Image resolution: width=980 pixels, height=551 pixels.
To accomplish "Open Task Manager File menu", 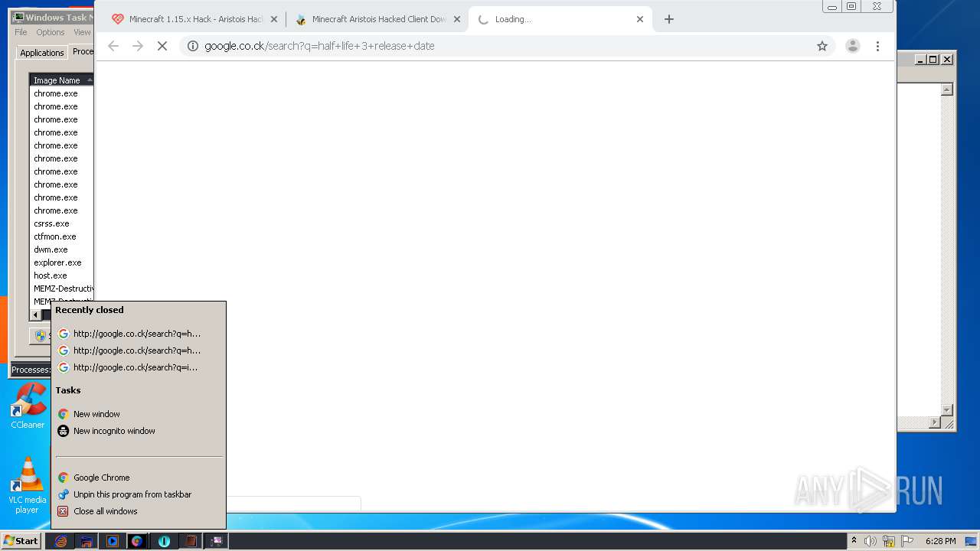I will 21,32.
